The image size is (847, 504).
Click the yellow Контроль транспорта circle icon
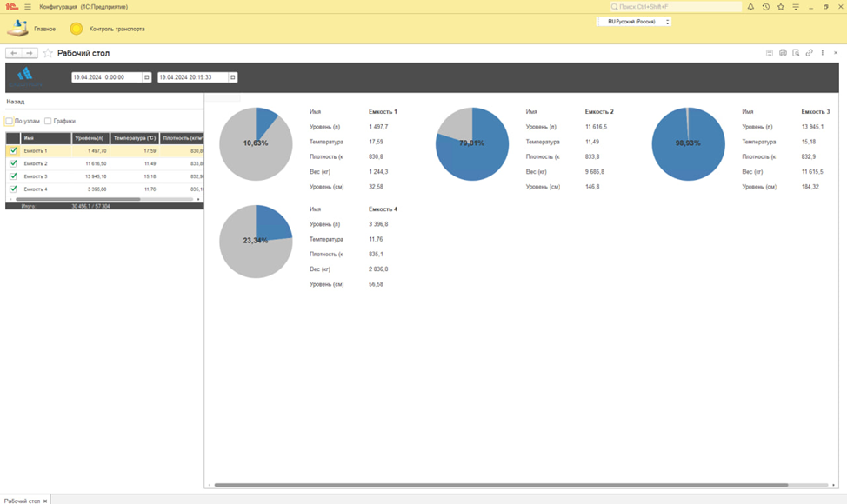pyautogui.click(x=77, y=29)
